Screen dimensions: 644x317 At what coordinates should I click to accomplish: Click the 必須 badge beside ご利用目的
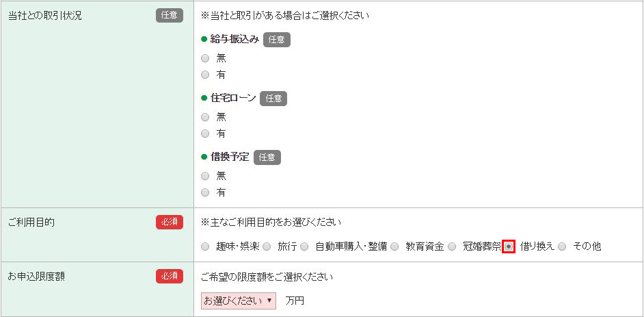pos(169,222)
